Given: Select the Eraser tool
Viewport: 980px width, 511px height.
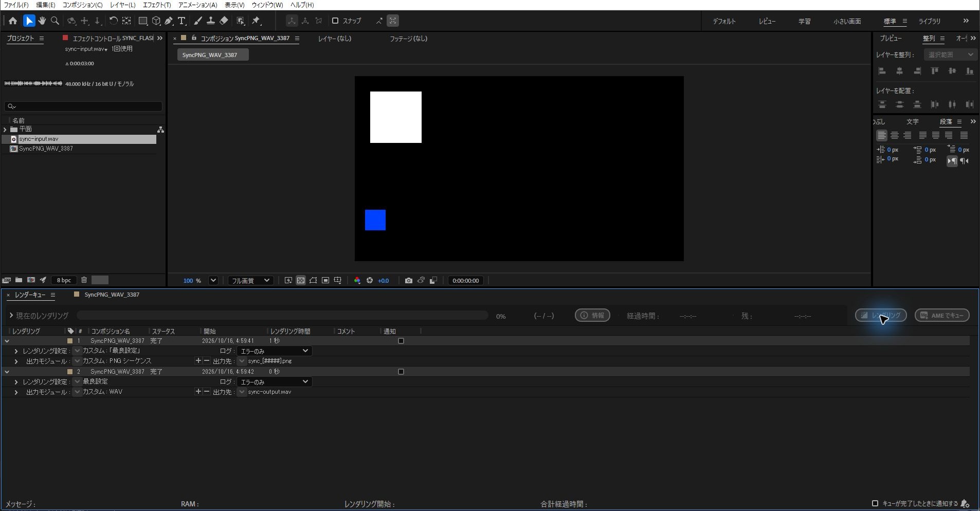Looking at the screenshot, I should coord(224,21).
